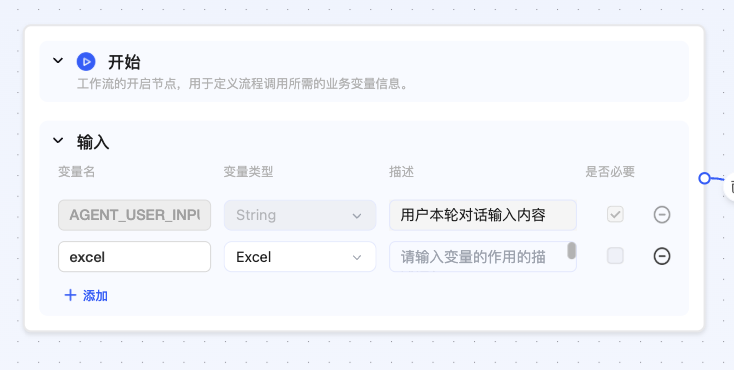
Task: Click the 是否必要 column header
Action: coord(610,172)
